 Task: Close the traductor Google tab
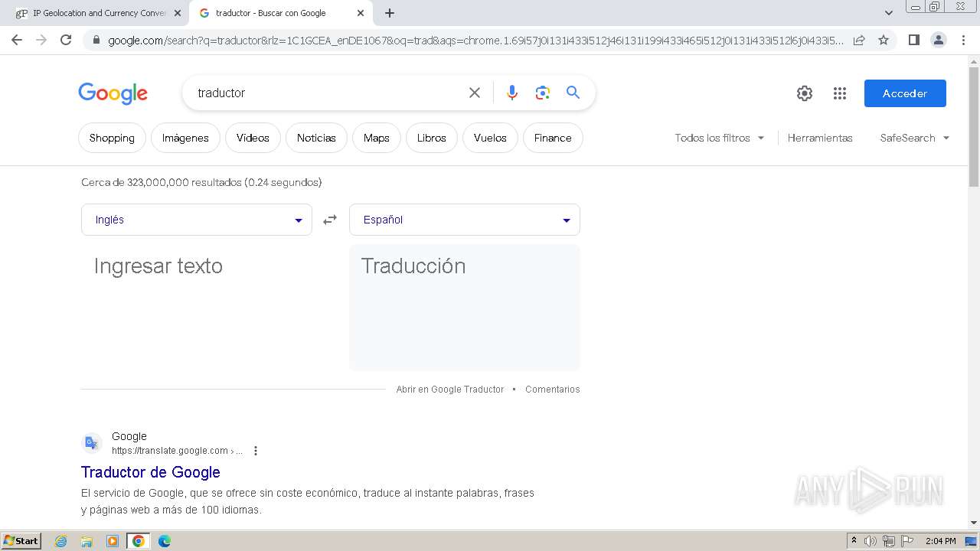click(x=361, y=13)
